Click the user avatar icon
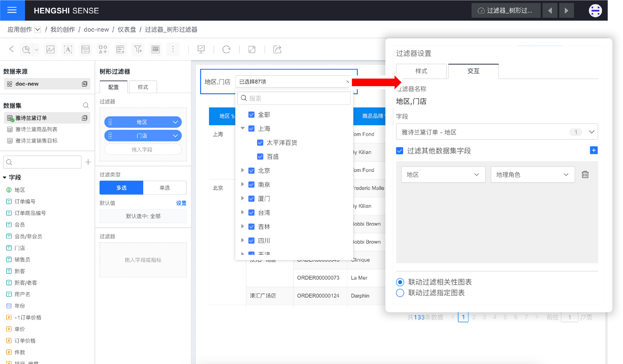 pos(595,11)
